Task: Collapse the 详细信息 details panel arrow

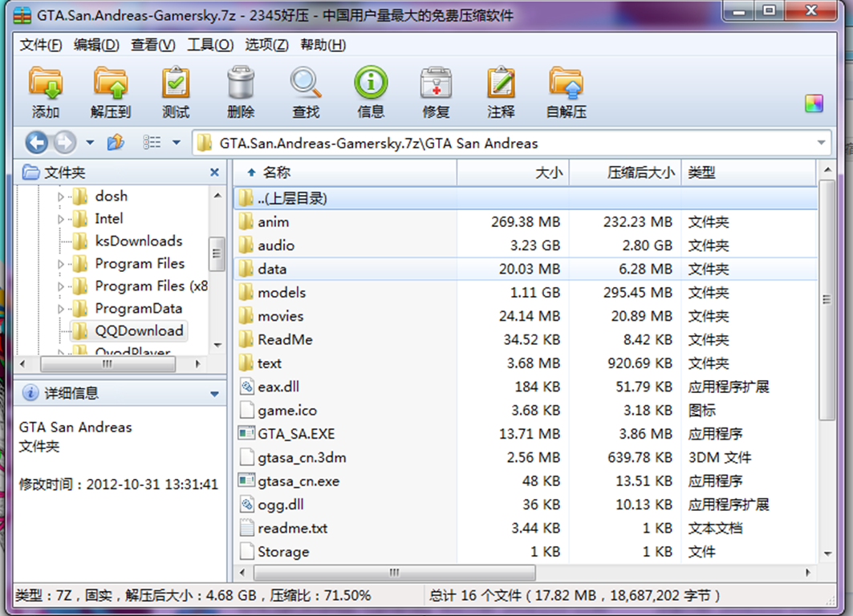Action: tap(215, 394)
